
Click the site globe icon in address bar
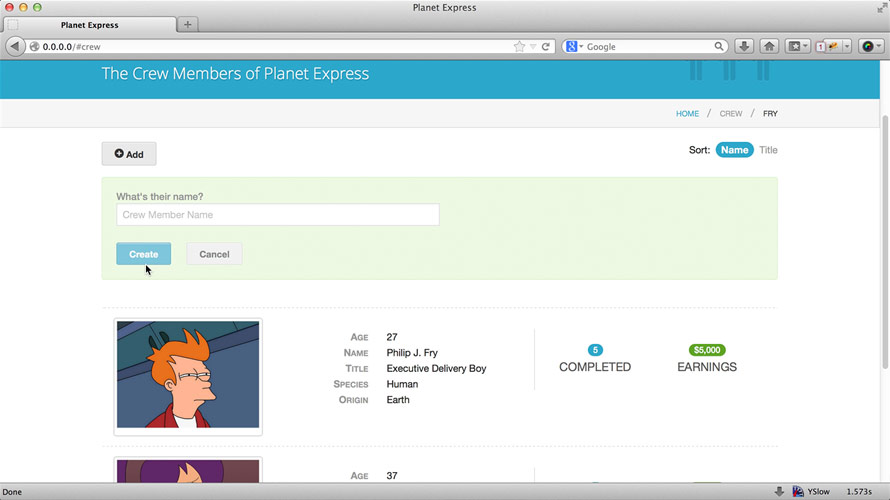pos(35,47)
